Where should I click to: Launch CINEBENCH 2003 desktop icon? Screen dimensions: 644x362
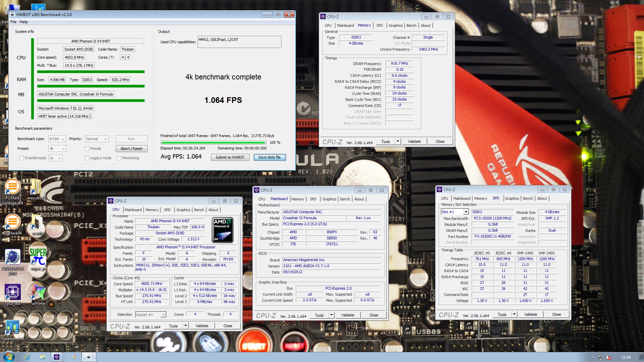(12, 262)
